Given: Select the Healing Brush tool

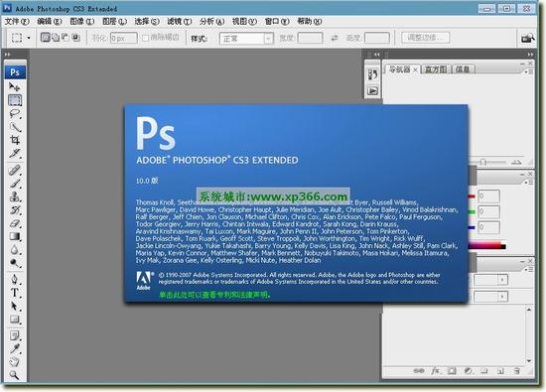Looking at the screenshot, I should pos(15,171).
